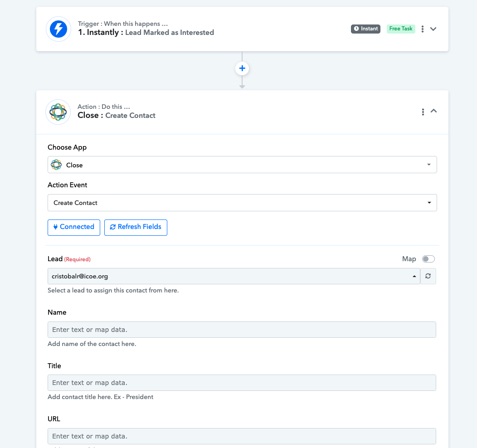The image size is (477, 448).
Task: Click the Free Task badge
Action: (401, 29)
